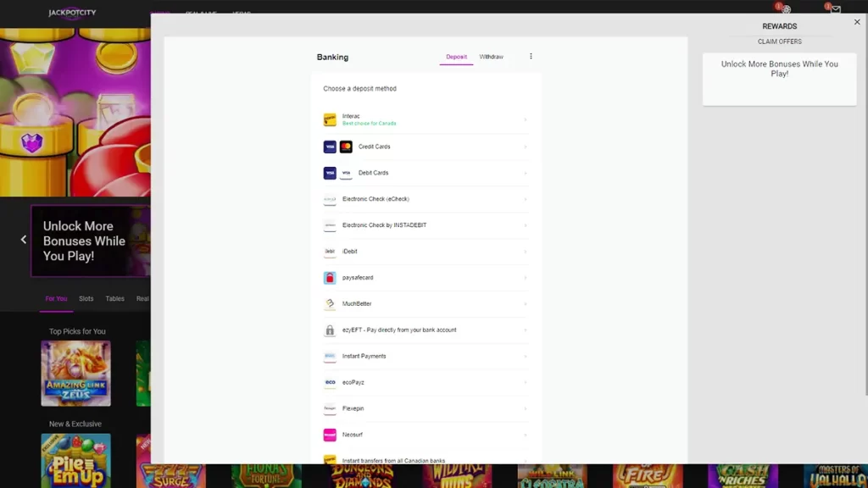Open the Pile Em Up game thumbnail
The width and height of the screenshot is (868, 488).
click(x=75, y=460)
